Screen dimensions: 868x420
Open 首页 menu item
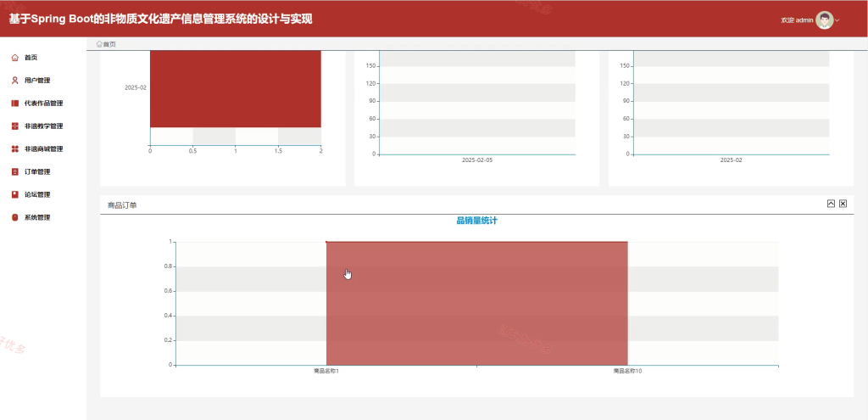pyautogui.click(x=31, y=58)
